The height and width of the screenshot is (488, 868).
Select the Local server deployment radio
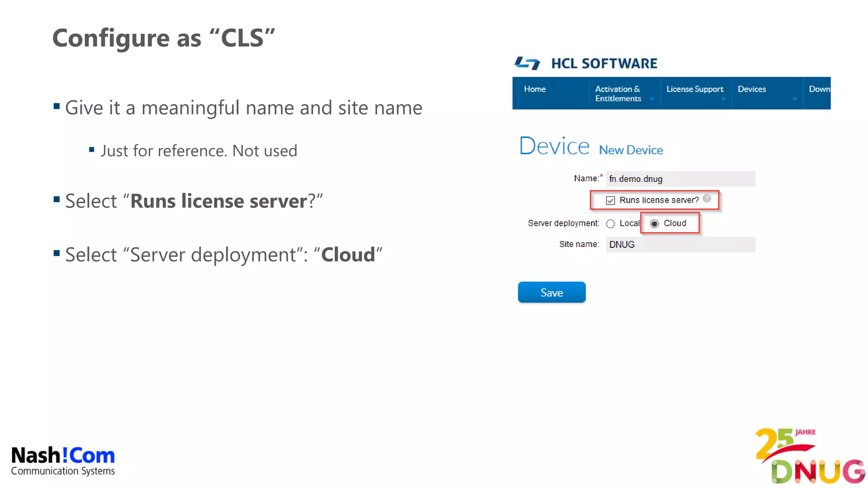610,224
